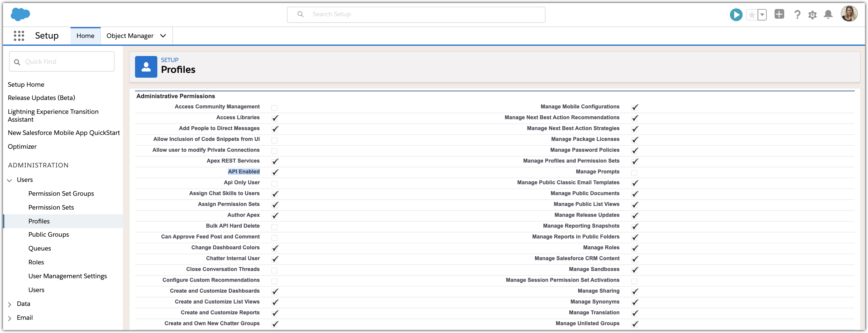This screenshot has height=333, width=868.
Task: Switch to the Home tab
Action: click(x=85, y=36)
